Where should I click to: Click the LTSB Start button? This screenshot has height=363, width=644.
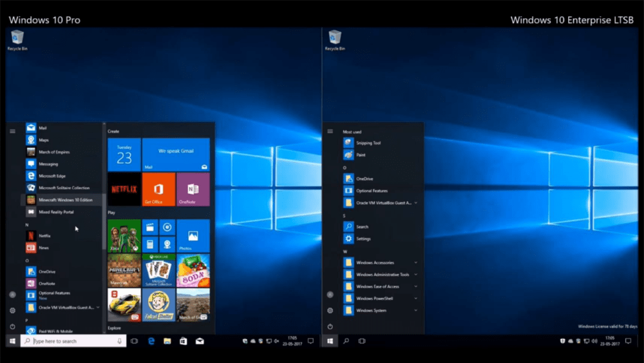330,341
